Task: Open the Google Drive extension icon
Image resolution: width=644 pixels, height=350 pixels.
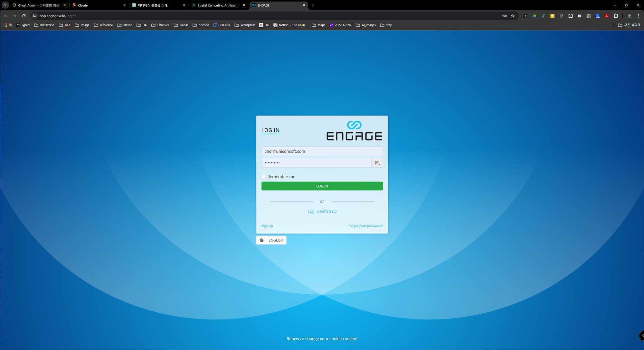Action: click(x=534, y=16)
